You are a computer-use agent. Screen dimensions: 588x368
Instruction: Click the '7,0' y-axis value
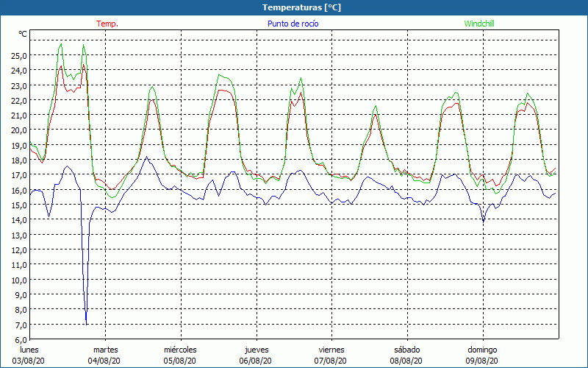tap(21, 325)
